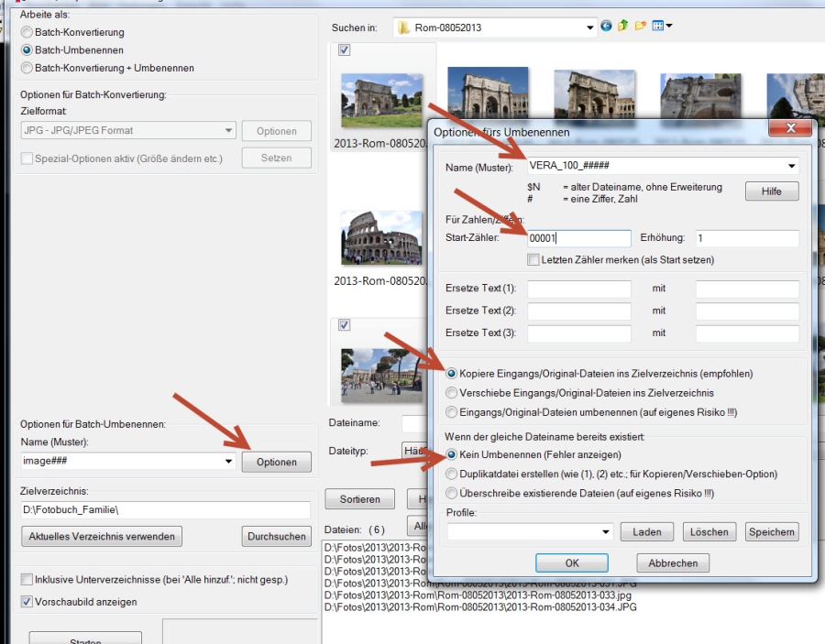
Task: Expand the Suchen in folder dropdown
Action: [x=590, y=27]
